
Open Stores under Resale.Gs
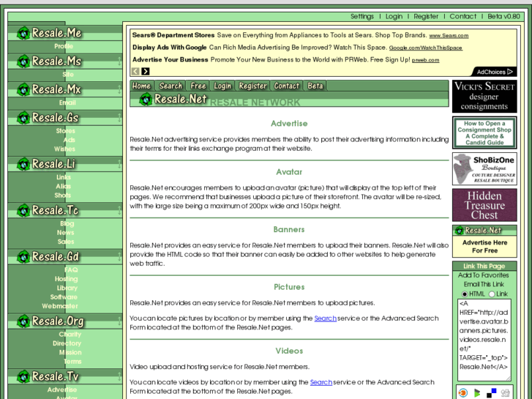65,131
